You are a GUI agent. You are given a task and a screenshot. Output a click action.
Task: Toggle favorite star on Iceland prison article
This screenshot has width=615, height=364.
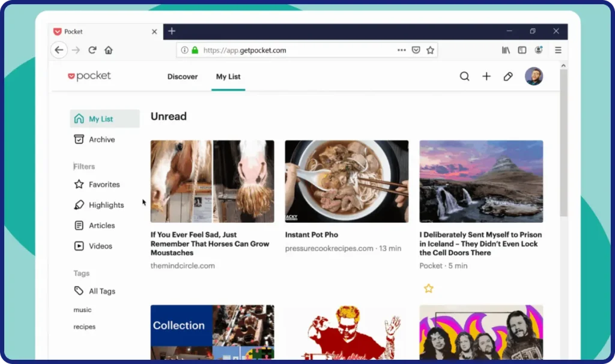click(428, 289)
